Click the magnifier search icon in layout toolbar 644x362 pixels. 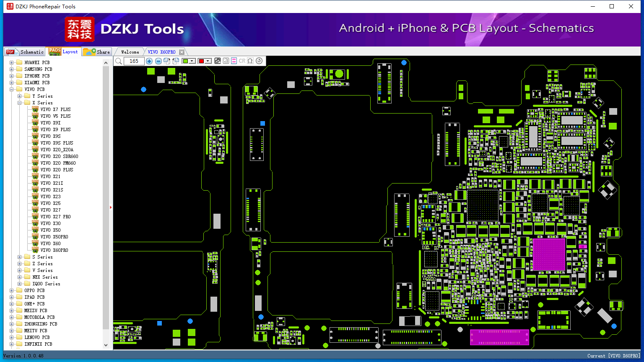pyautogui.click(x=119, y=61)
